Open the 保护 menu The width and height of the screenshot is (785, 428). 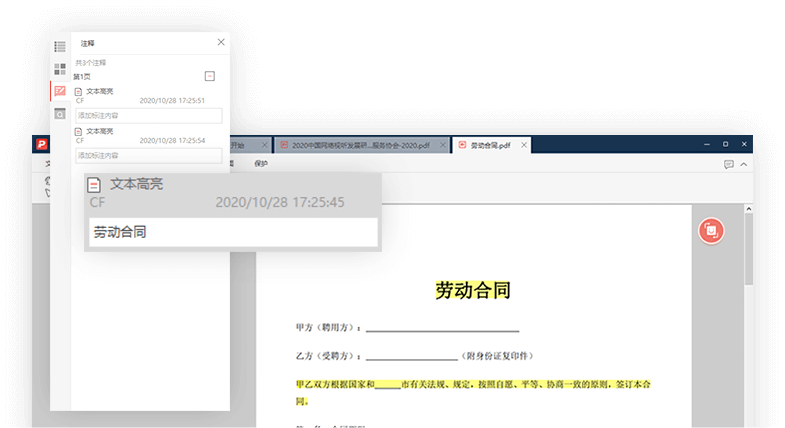pyautogui.click(x=261, y=163)
